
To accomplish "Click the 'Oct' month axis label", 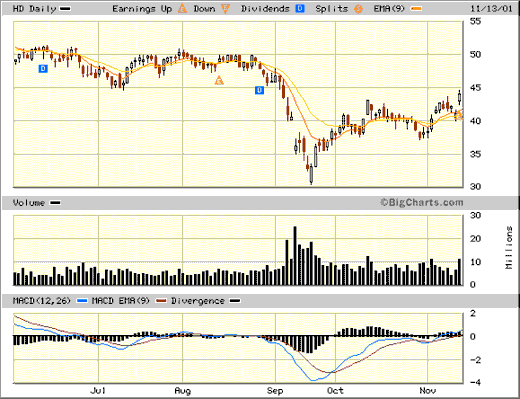I will pyautogui.click(x=335, y=391).
